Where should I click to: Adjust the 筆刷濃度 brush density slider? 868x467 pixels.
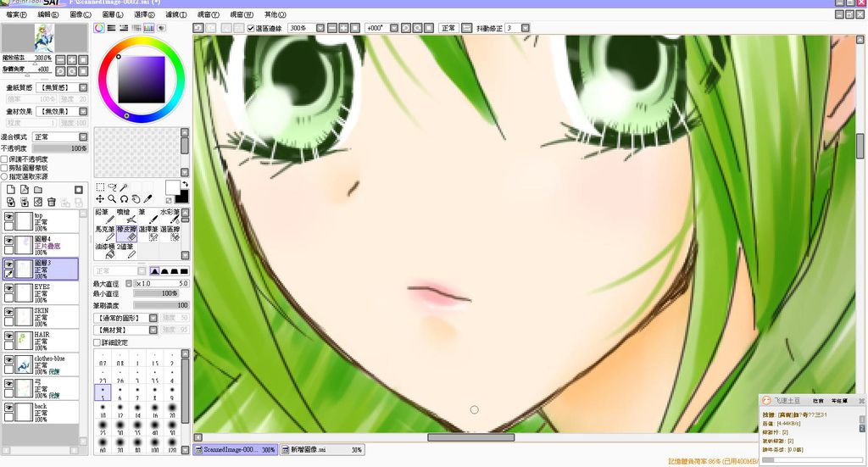point(162,305)
